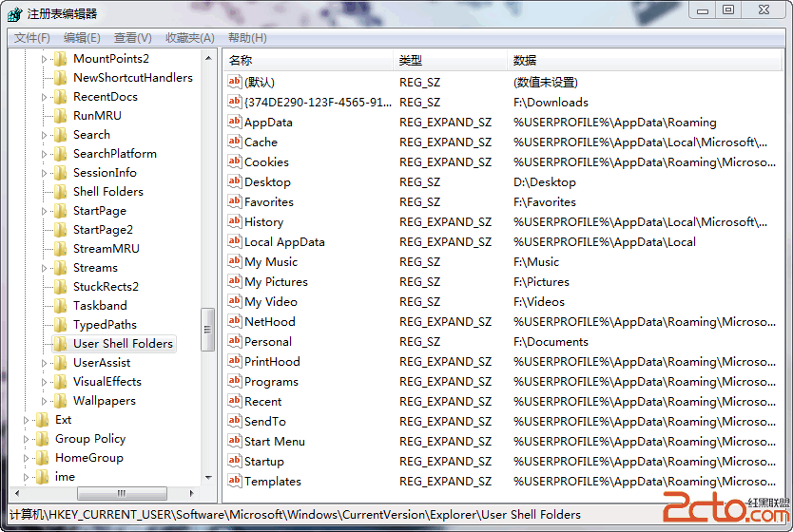The width and height of the screenshot is (793, 532).
Task: Click the folder icon beside HomeGroup
Action: pyautogui.click(x=43, y=458)
